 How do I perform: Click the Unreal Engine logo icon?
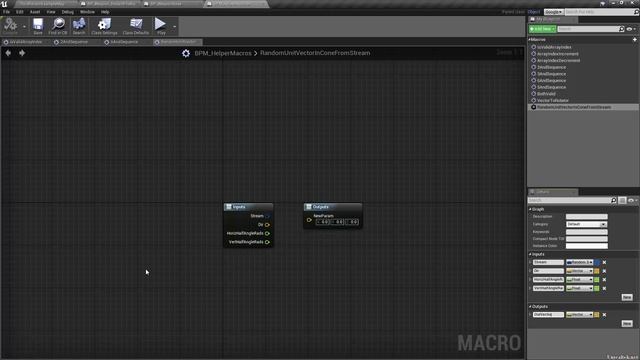(x=4, y=4)
